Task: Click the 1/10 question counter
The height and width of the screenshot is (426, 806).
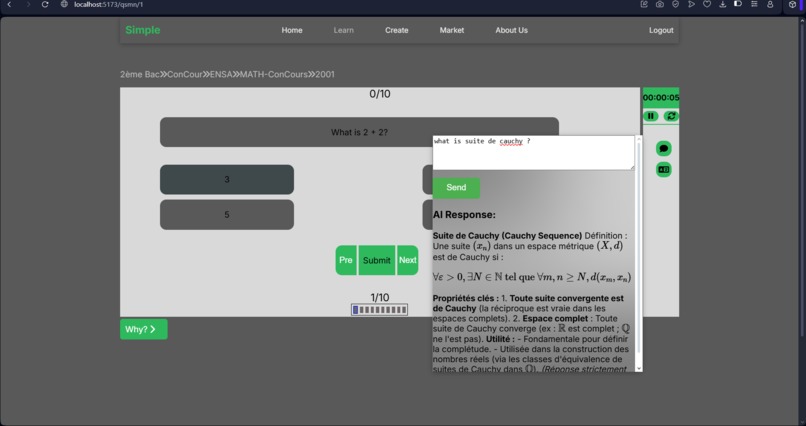Action: pyautogui.click(x=380, y=298)
